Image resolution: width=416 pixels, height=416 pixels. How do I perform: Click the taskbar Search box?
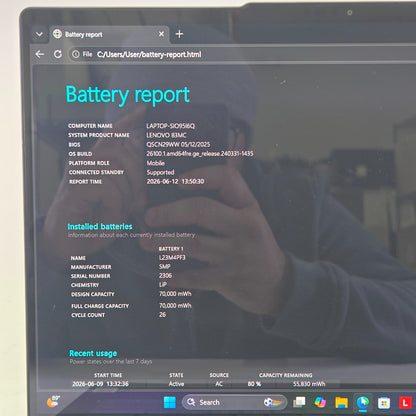(x=235, y=402)
